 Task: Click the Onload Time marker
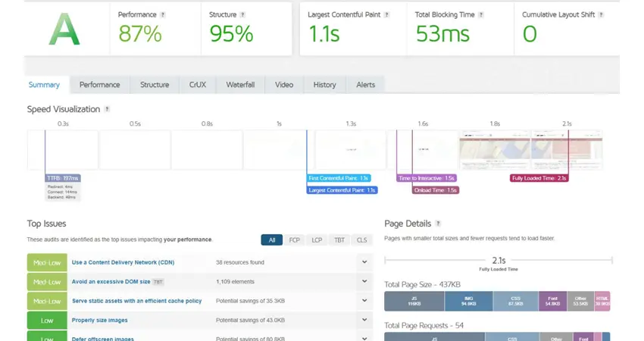[x=436, y=190]
